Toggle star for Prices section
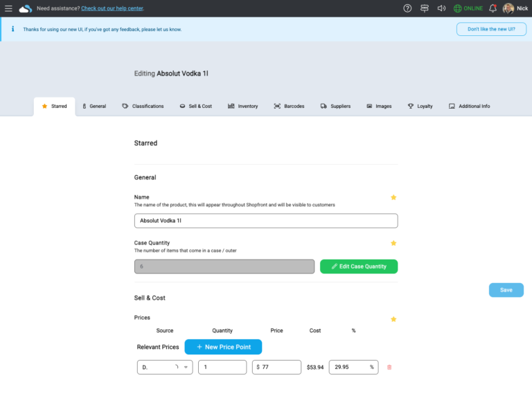Image resolution: width=532 pixels, height=416 pixels. tap(393, 319)
